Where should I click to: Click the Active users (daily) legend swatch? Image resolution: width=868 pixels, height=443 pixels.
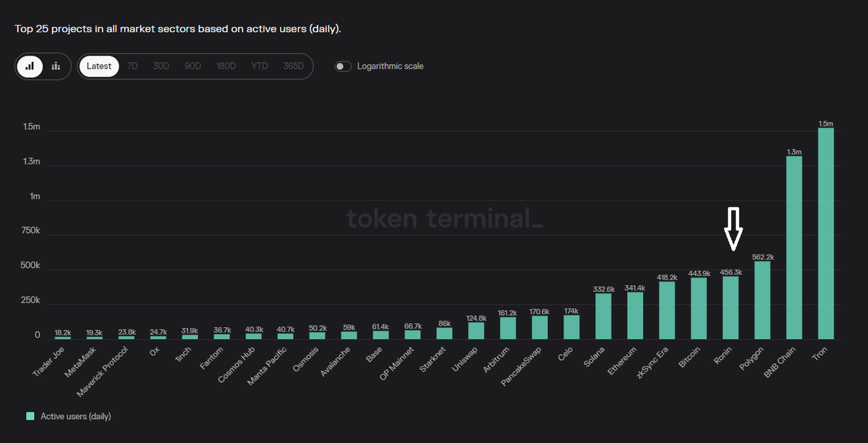(x=30, y=416)
